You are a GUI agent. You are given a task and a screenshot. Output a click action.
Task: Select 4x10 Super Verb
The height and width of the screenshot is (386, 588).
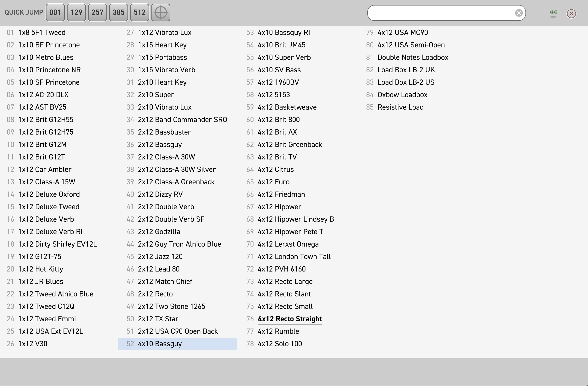tap(284, 57)
